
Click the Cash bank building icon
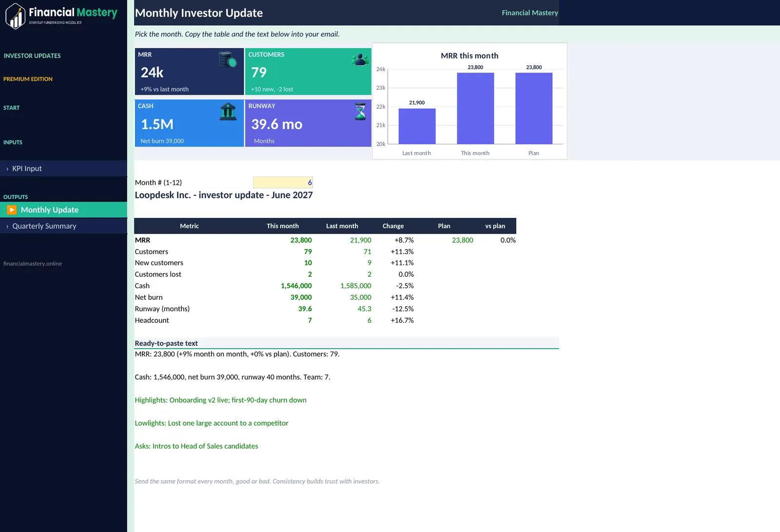click(228, 112)
